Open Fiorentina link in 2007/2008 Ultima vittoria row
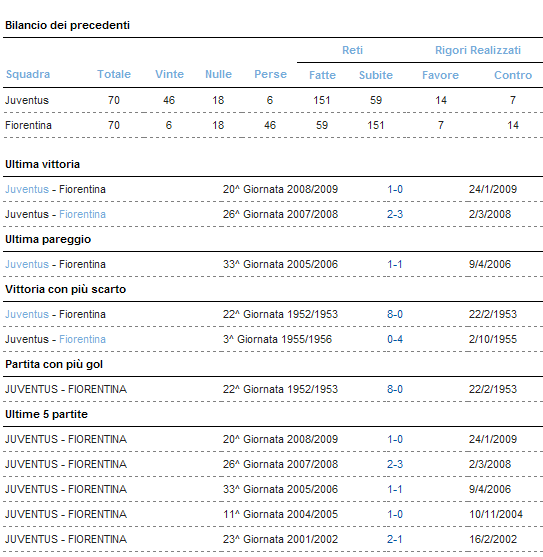 point(82,215)
